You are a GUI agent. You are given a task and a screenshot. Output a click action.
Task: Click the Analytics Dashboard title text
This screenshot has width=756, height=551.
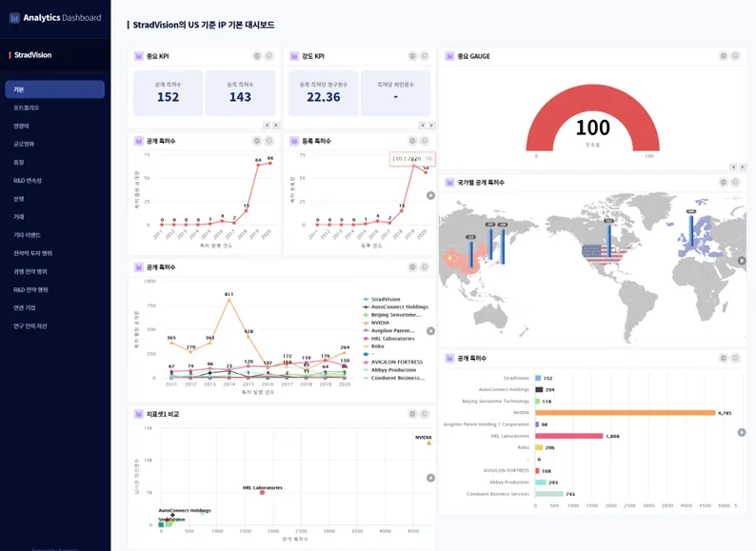[x=62, y=18]
